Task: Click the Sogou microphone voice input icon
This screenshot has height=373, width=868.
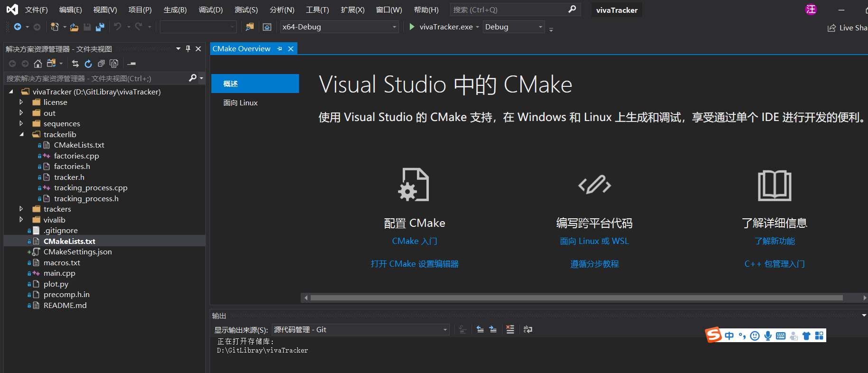Action: (768, 336)
